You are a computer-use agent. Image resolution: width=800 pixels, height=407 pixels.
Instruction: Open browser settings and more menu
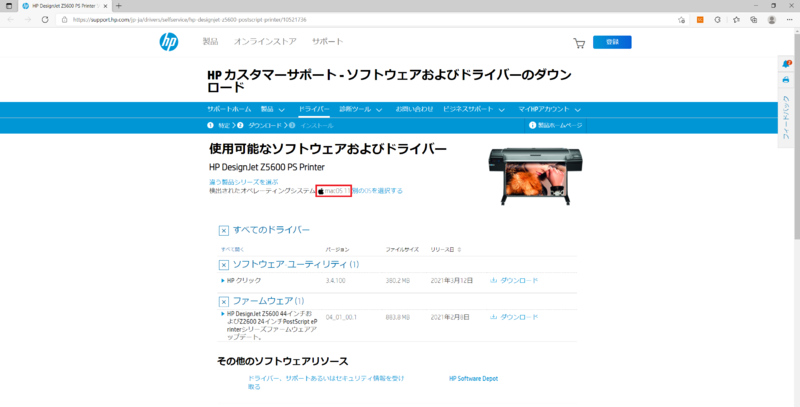coord(790,19)
